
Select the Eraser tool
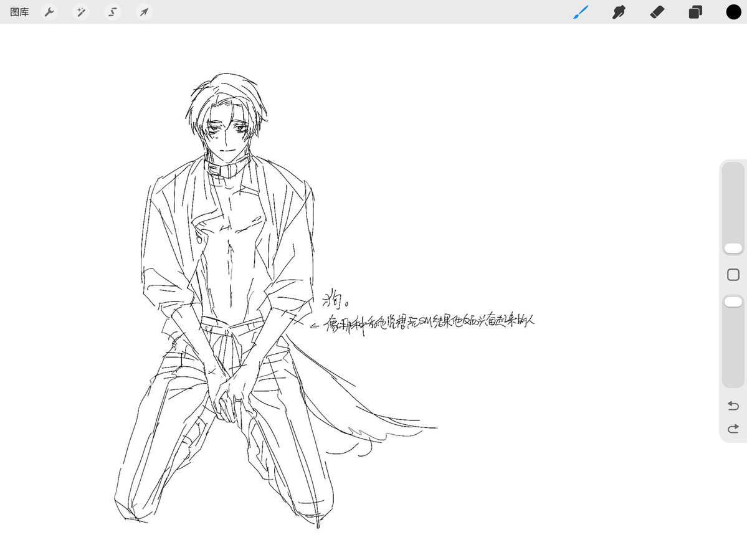(657, 12)
